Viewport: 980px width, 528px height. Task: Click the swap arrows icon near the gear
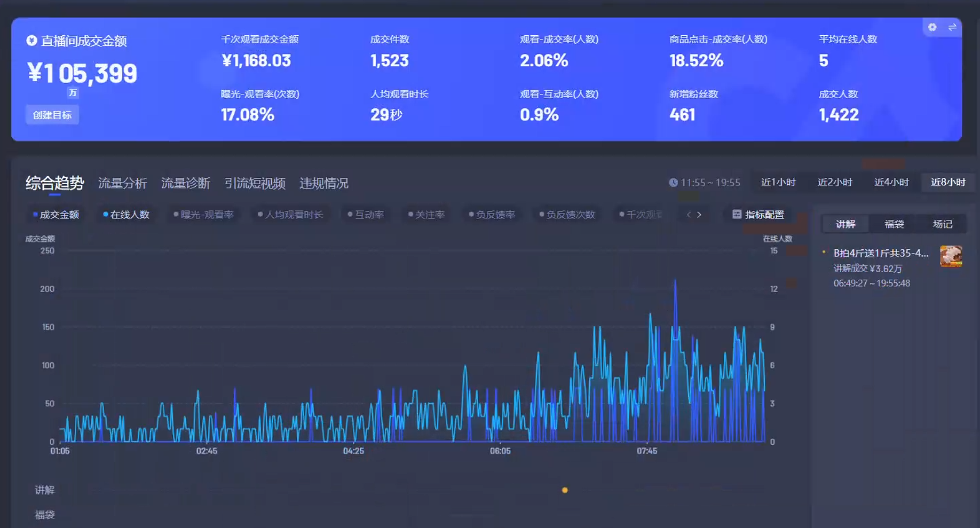[x=953, y=27]
